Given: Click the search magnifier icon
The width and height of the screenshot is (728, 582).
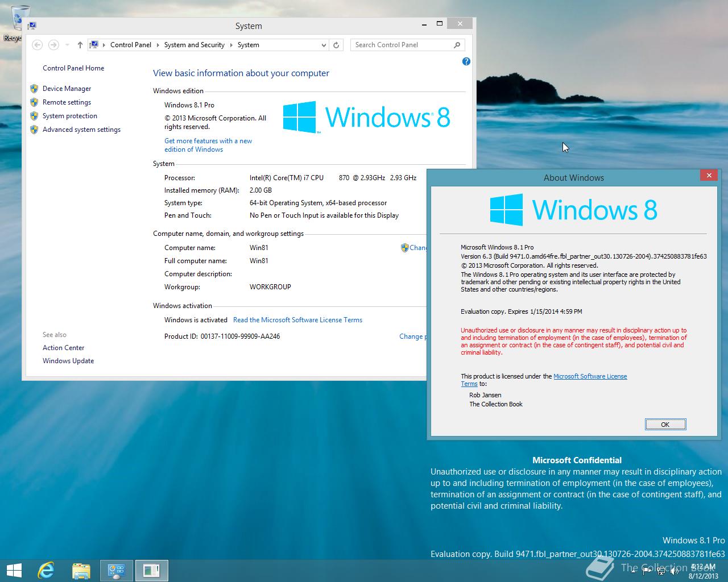Looking at the screenshot, I should coord(457,45).
